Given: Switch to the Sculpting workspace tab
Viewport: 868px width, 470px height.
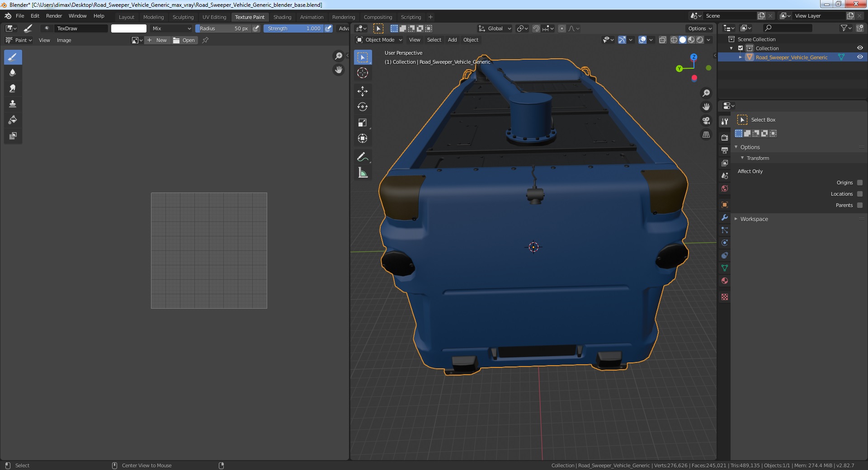Looking at the screenshot, I should click(x=183, y=17).
